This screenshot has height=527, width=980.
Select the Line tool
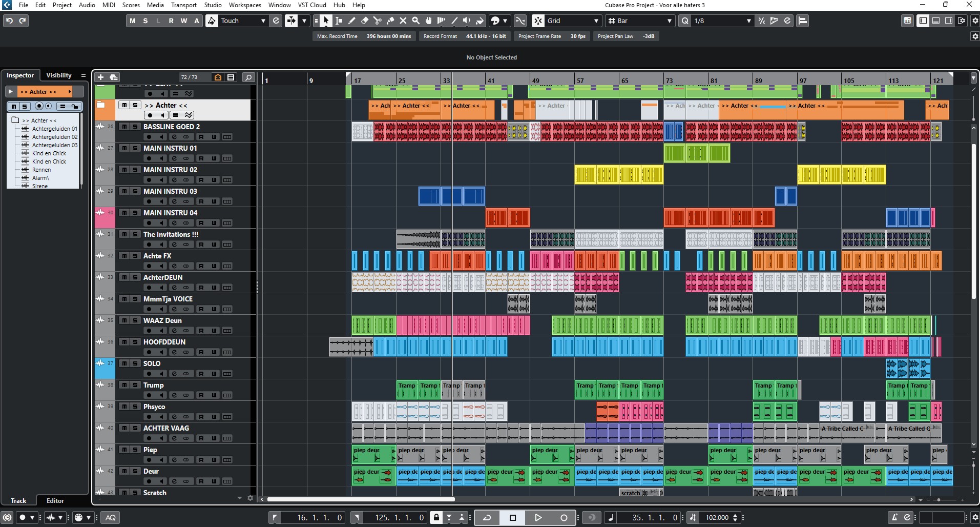(454, 21)
